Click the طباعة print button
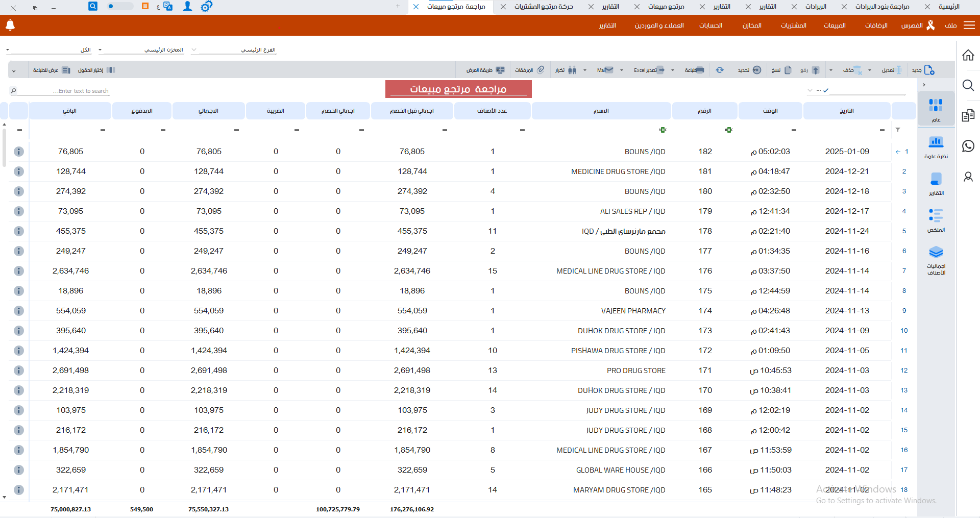 (694, 70)
